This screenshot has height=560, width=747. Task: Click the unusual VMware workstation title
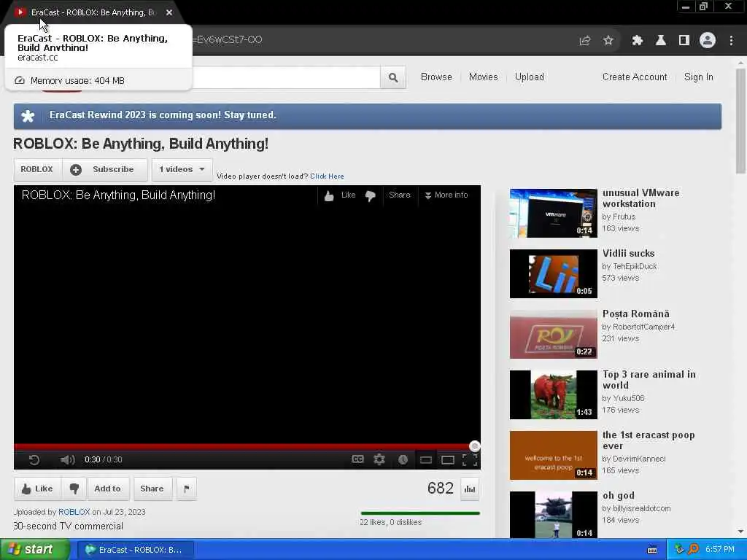pyautogui.click(x=640, y=198)
